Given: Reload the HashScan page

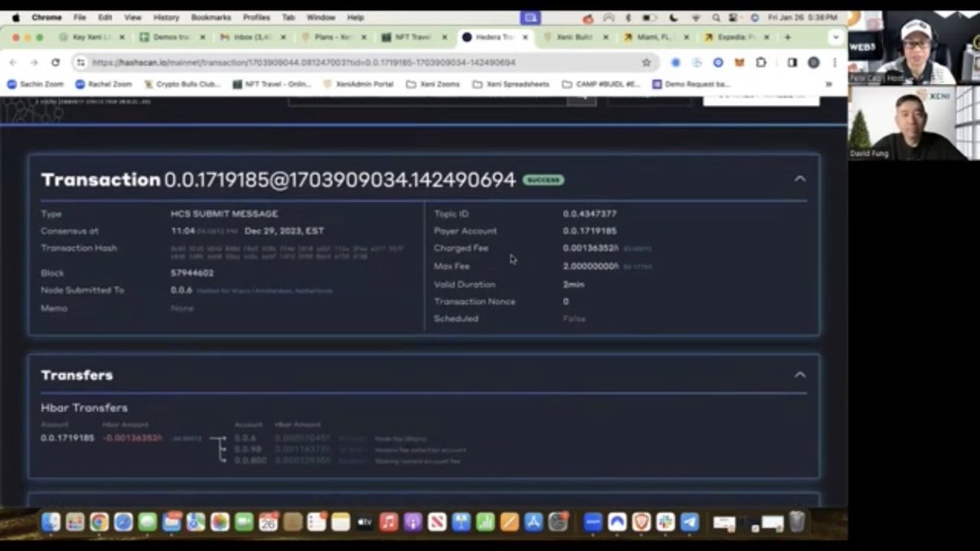Looking at the screenshot, I should (56, 62).
